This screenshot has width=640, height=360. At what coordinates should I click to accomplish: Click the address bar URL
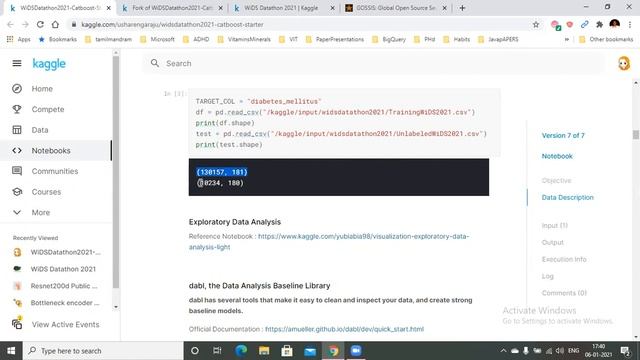[172, 24]
